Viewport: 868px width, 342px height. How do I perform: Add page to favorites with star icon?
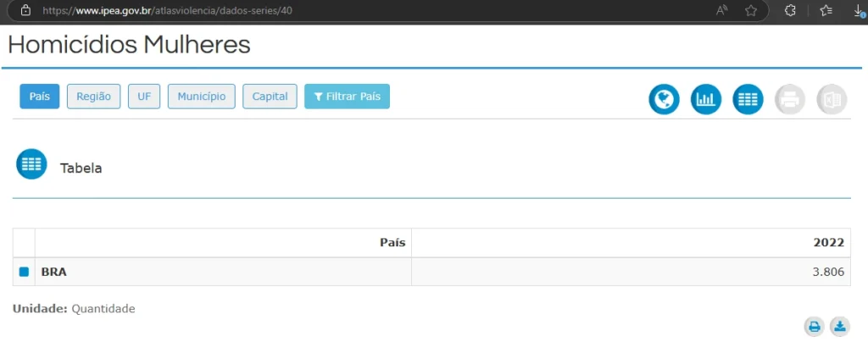750,11
